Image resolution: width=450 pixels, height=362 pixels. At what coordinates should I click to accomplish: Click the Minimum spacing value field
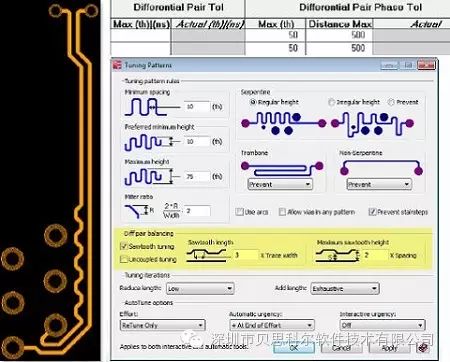tap(197, 107)
